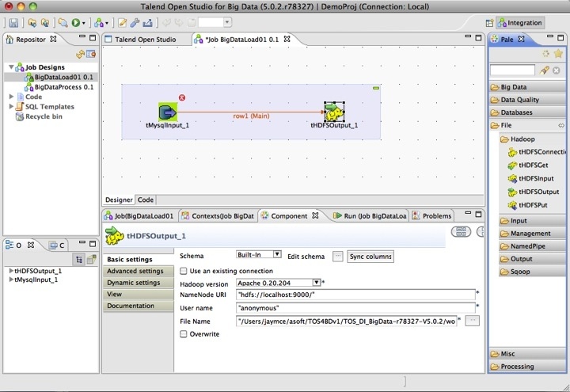Click the Save floppy disk toolbar icon
Screen dimensions: 570x392
(13, 23)
